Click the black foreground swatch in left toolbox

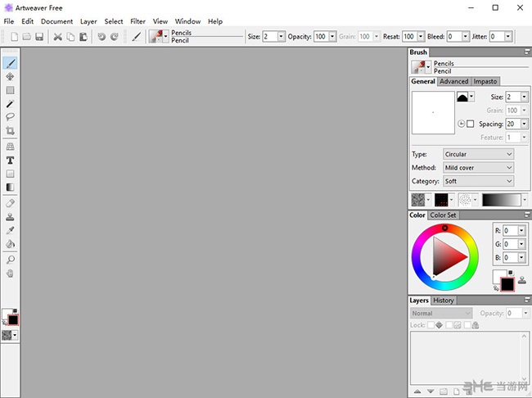[x=13, y=320]
